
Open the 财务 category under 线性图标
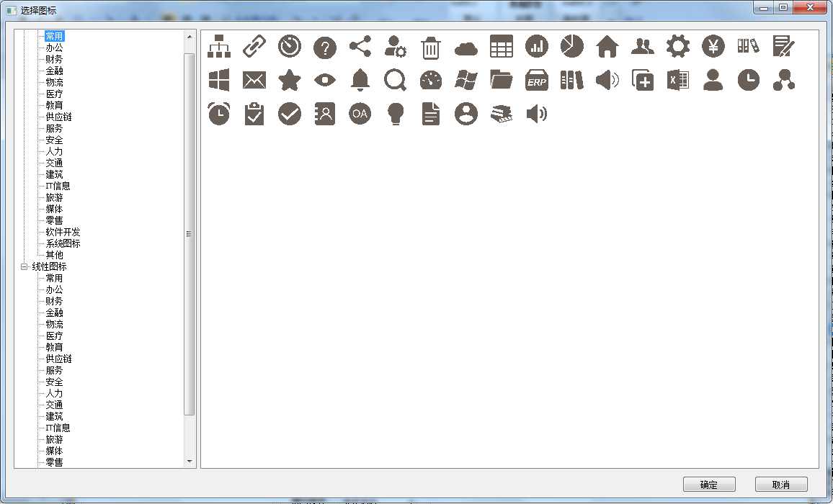click(54, 301)
